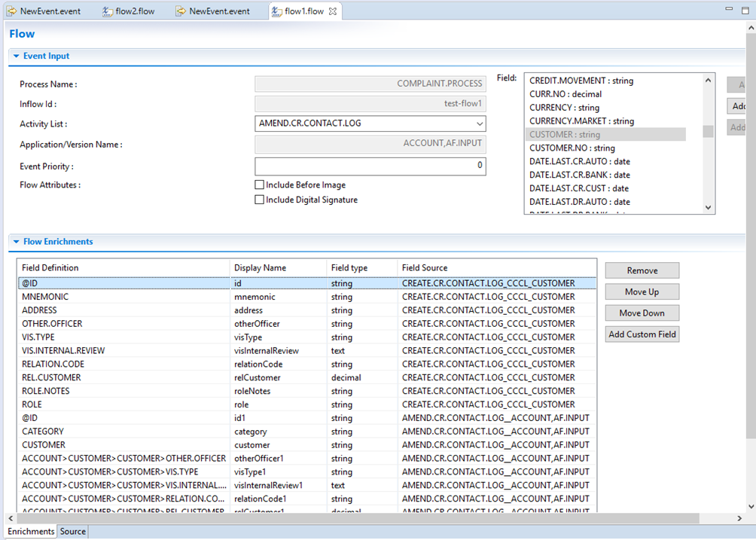The height and width of the screenshot is (540, 756).
Task: Click the Field list vertical scrollbar thumb
Action: 708,132
